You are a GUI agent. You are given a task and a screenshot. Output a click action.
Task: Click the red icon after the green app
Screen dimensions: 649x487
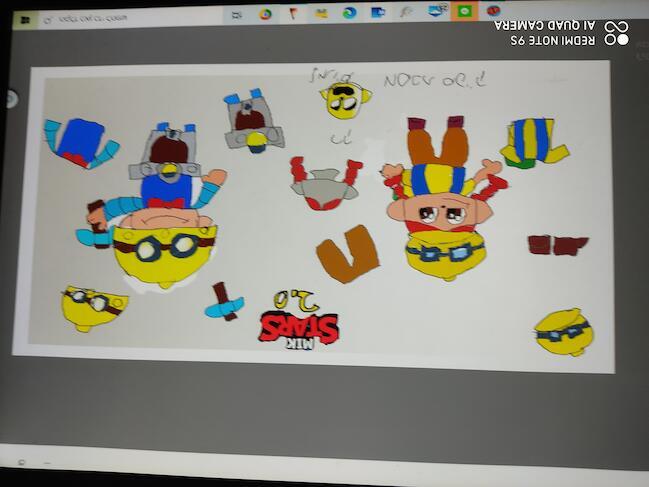pos(493,10)
